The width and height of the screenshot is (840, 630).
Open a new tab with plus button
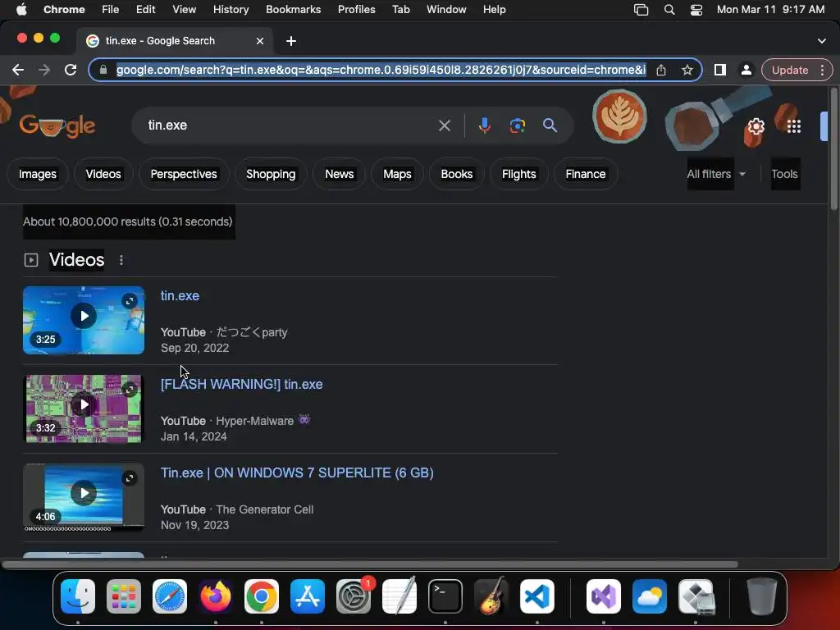coord(291,41)
